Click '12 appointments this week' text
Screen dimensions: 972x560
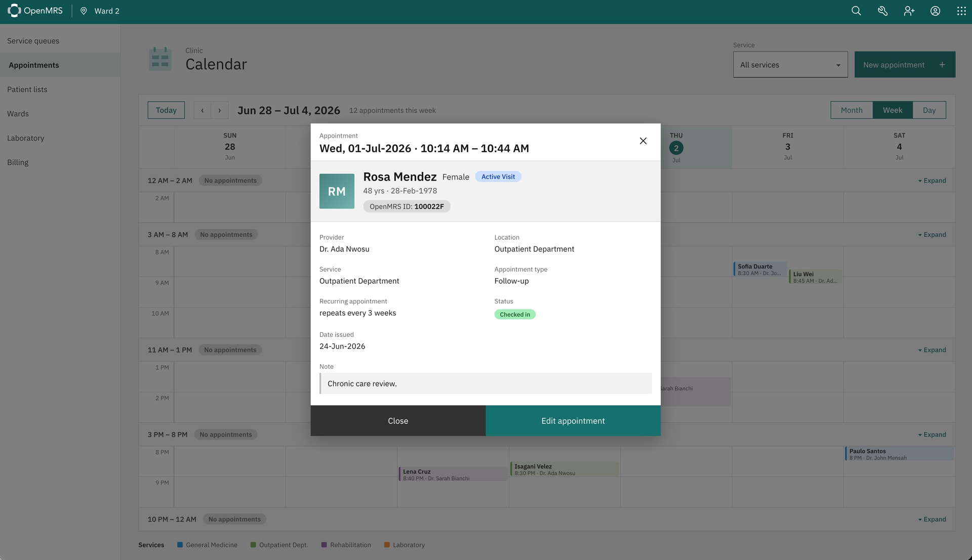[x=392, y=110]
